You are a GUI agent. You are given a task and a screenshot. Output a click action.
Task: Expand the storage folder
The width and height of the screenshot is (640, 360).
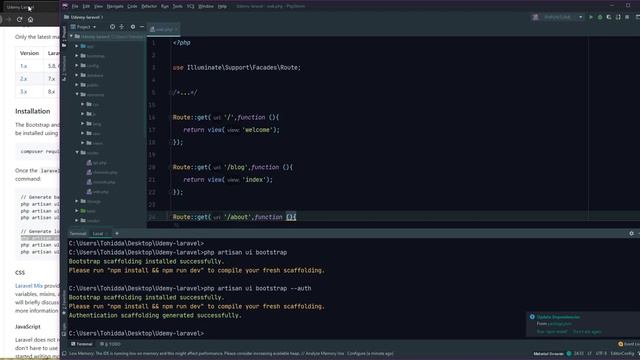[x=77, y=201]
